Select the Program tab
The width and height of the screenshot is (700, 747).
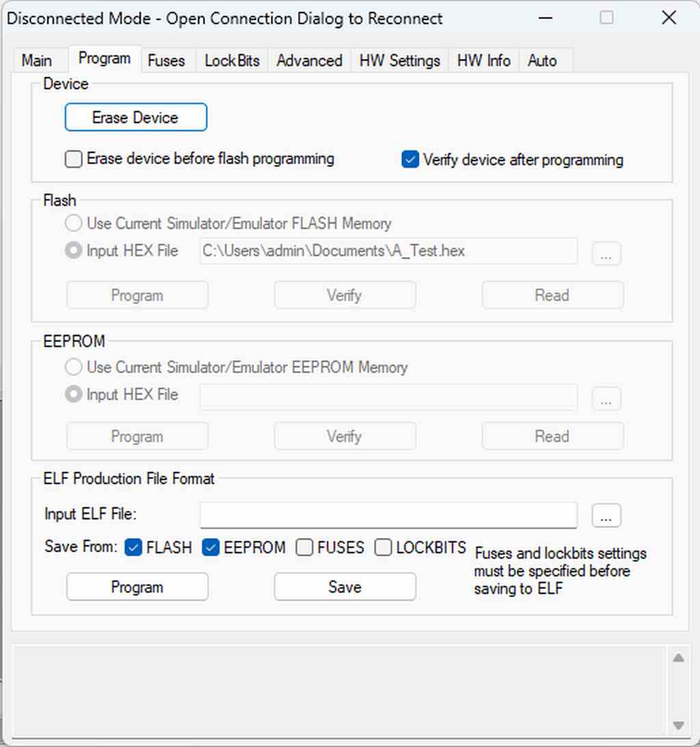(105, 59)
